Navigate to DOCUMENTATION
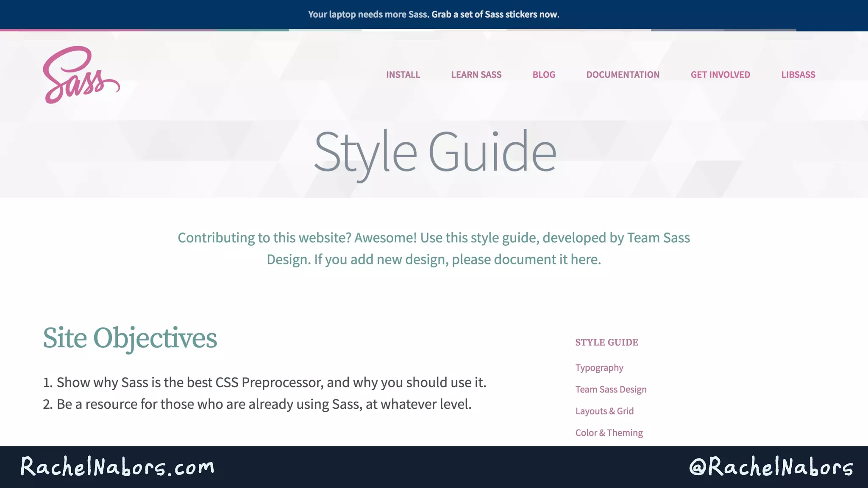This screenshot has width=868, height=488. (x=623, y=75)
